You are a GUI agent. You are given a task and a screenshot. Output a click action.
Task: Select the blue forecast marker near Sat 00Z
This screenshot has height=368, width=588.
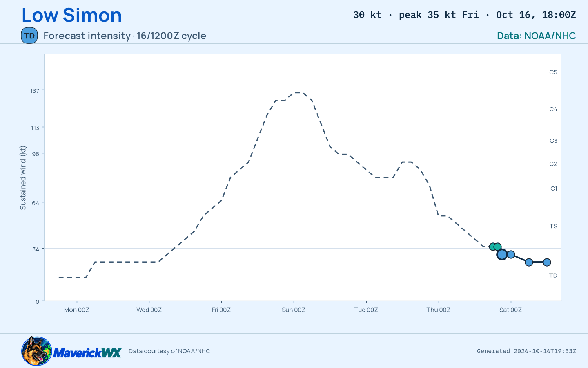click(511, 254)
